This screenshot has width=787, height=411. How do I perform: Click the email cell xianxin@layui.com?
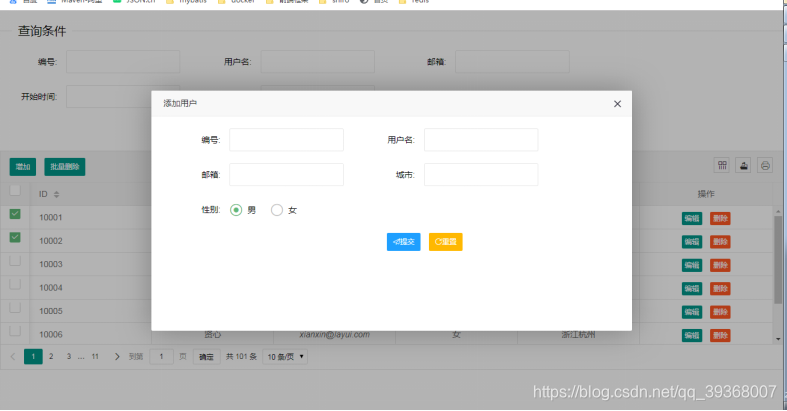tap(335, 335)
